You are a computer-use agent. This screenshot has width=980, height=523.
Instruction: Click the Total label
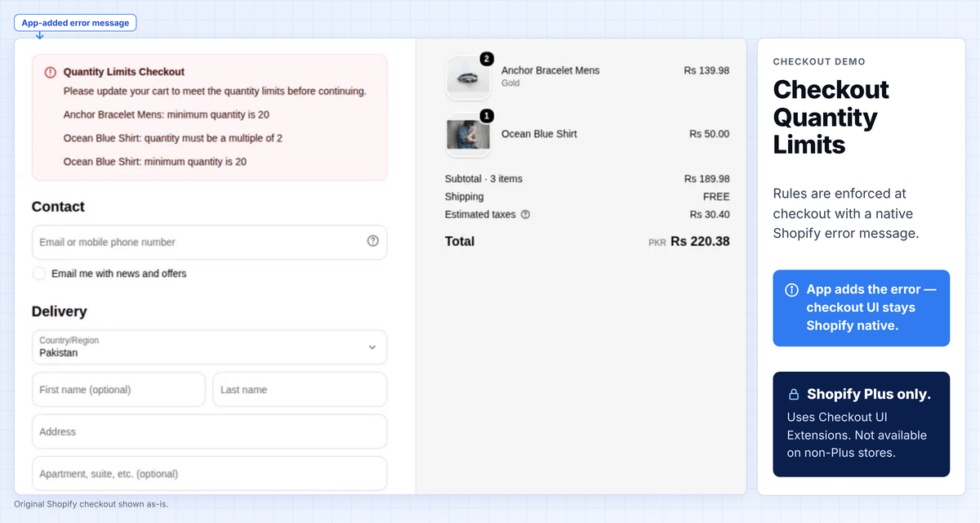[460, 241]
